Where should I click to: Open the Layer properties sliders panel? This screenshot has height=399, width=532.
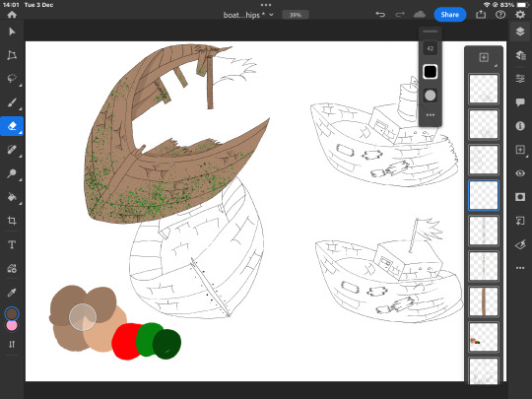coord(520,79)
